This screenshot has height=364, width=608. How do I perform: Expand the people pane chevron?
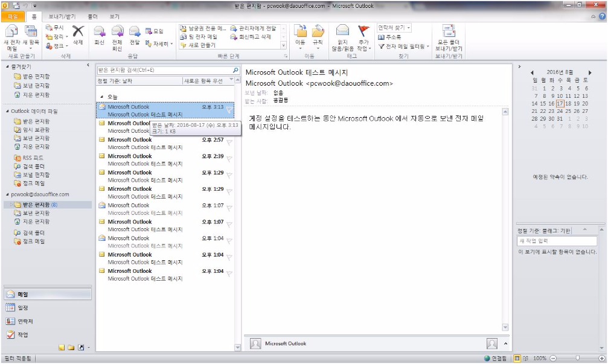click(505, 343)
